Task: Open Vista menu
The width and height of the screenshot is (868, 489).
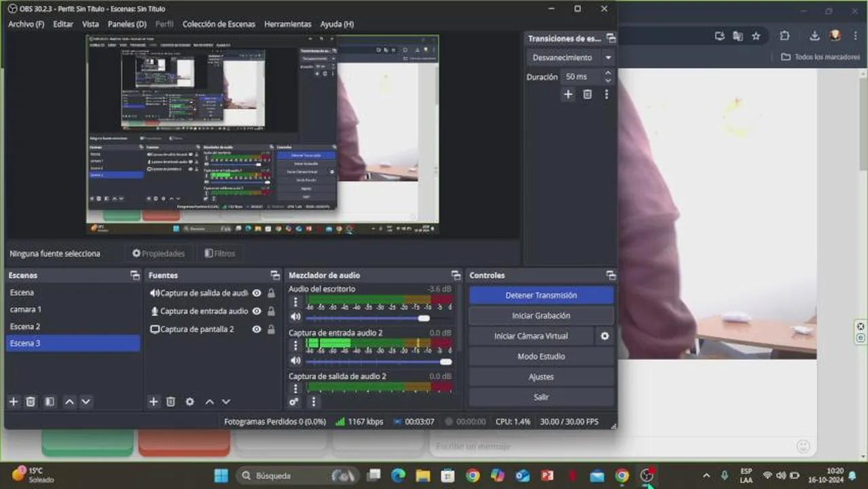Action: pos(90,24)
